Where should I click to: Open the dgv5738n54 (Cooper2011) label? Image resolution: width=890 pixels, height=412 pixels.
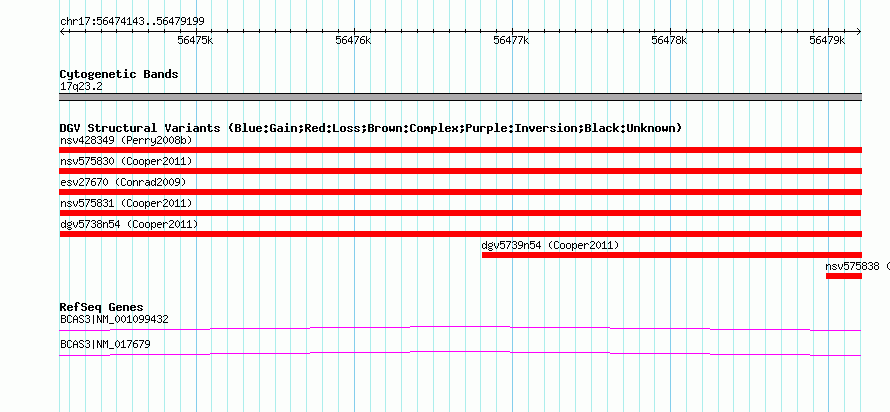pos(129,224)
